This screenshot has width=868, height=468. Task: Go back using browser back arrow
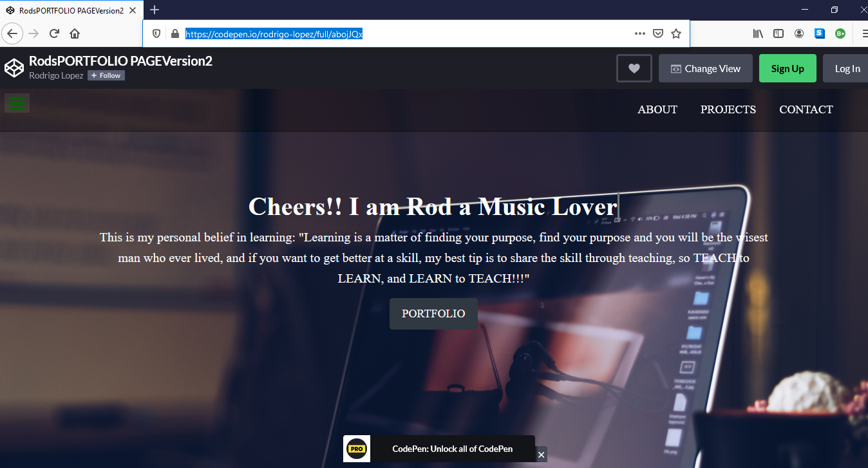(x=12, y=33)
